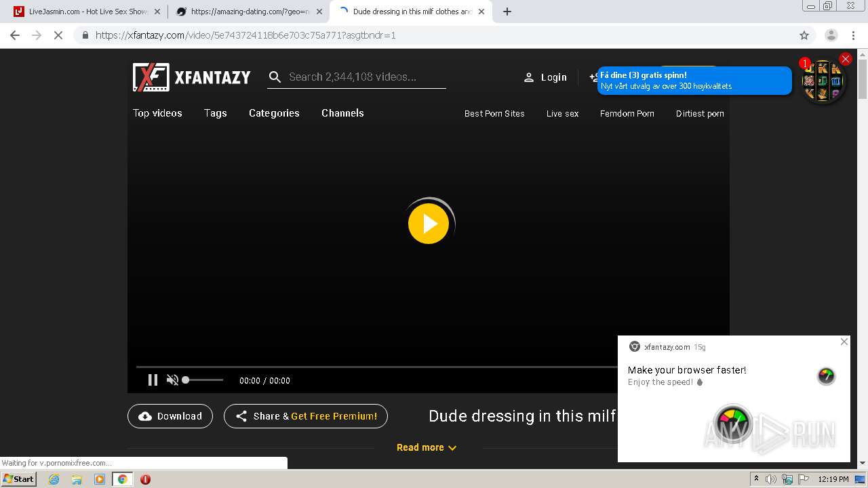Open the media player taskbar icon
This screenshot has width=868, height=488.
tap(100, 479)
